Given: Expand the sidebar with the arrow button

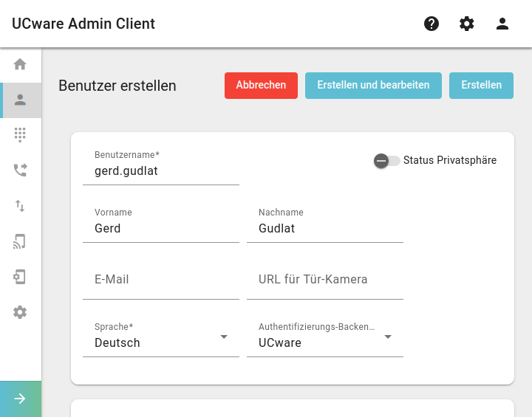Looking at the screenshot, I should [x=21, y=399].
